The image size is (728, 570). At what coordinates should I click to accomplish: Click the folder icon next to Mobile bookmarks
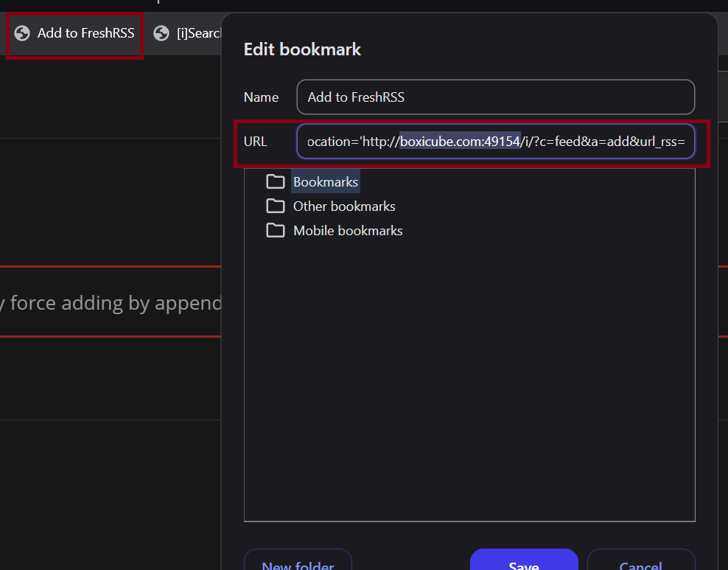pos(276,230)
